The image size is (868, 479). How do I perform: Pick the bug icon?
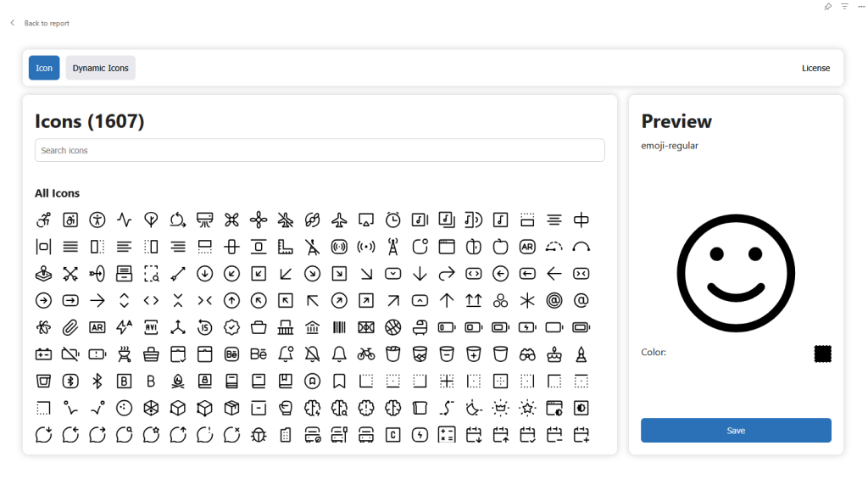pos(259,435)
